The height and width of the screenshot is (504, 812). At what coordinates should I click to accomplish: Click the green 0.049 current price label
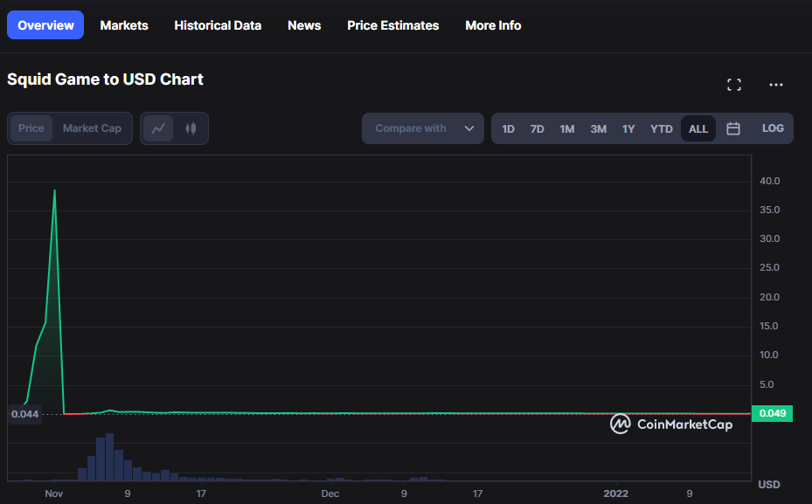pos(772,413)
